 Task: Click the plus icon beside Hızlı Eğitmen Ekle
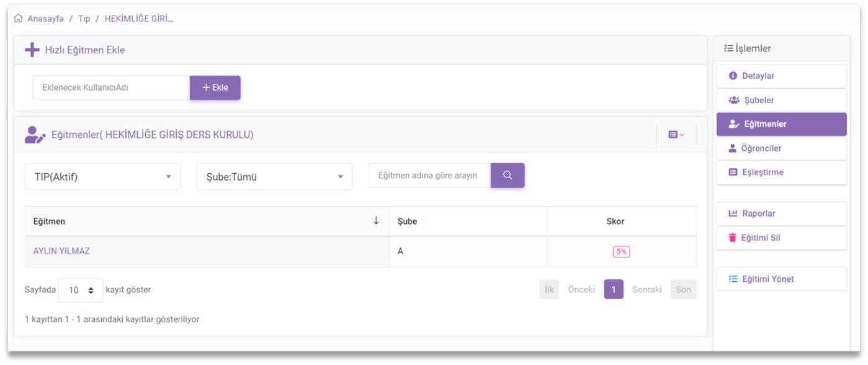click(32, 50)
